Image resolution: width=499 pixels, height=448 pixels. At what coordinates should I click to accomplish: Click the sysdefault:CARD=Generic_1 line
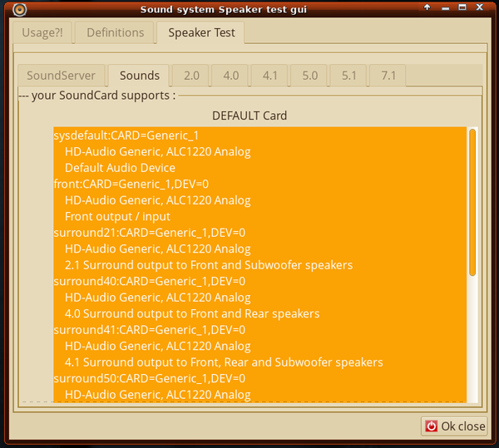[x=126, y=135]
